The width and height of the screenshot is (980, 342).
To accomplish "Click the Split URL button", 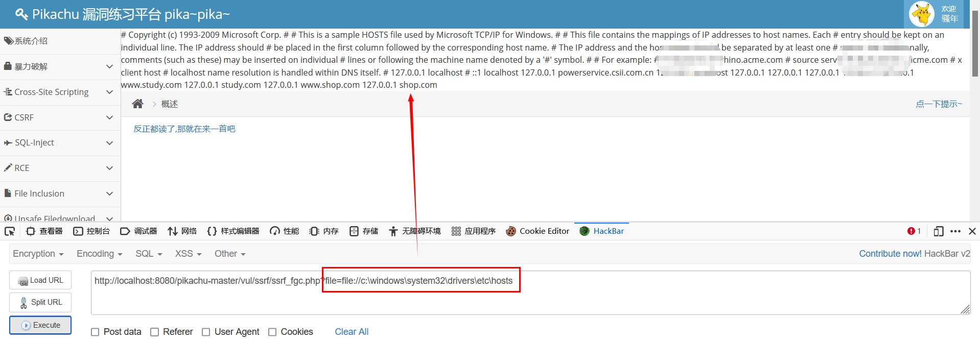I will pyautogui.click(x=40, y=302).
